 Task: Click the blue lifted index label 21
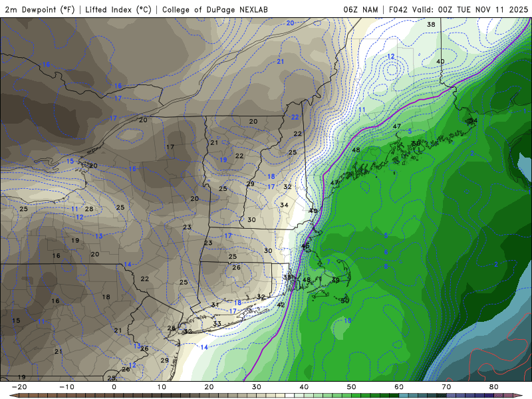click(280, 61)
